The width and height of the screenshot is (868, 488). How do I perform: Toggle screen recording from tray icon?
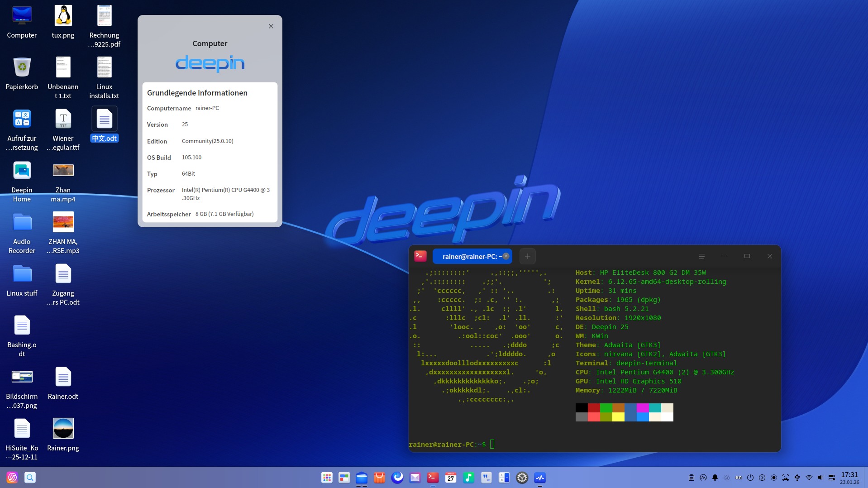(x=774, y=478)
